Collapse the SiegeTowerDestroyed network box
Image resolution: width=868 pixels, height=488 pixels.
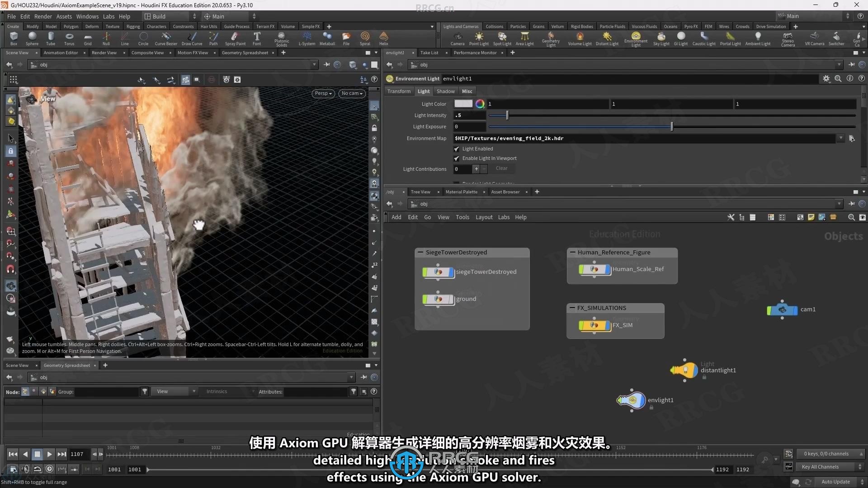(x=421, y=252)
